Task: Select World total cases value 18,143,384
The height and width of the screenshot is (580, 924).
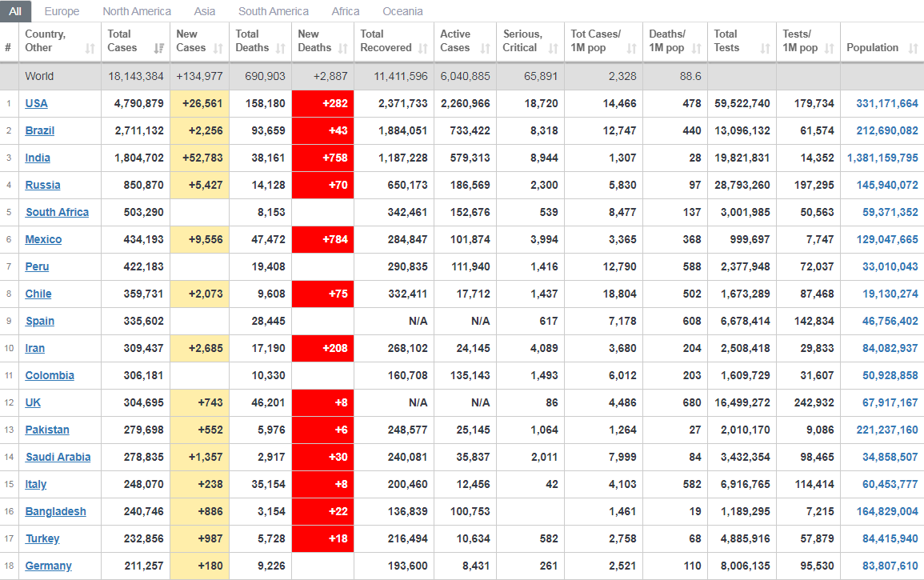Action: pyautogui.click(x=136, y=76)
